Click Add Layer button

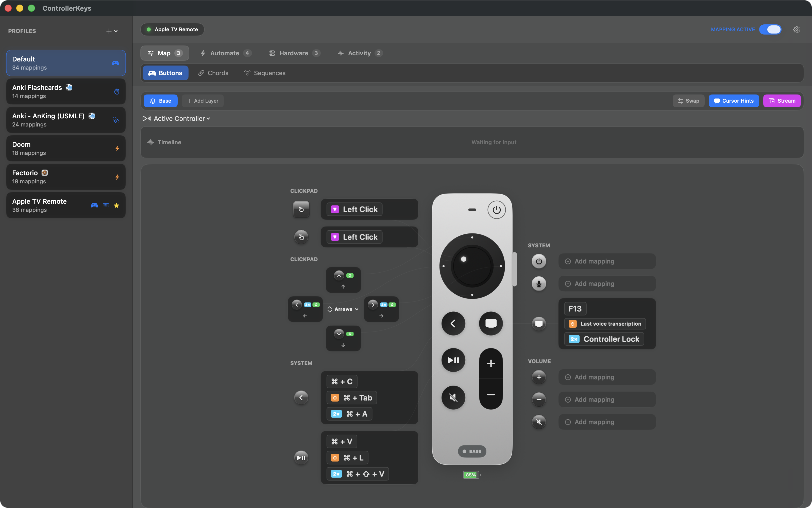[x=203, y=101]
